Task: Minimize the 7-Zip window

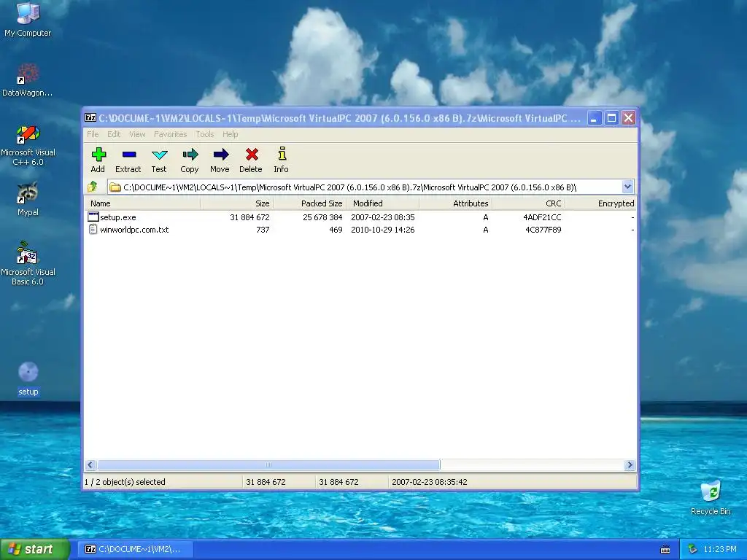Action: coord(594,117)
